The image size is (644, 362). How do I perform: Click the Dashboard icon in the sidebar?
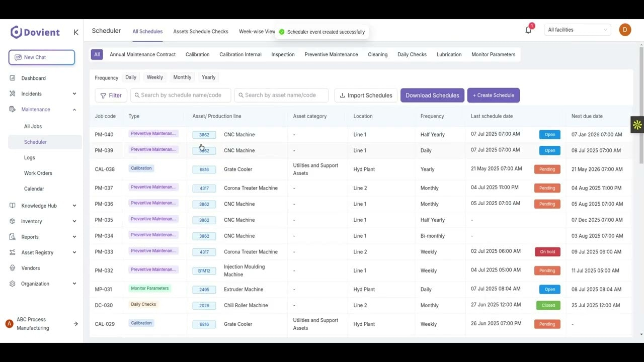click(x=13, y=78)
